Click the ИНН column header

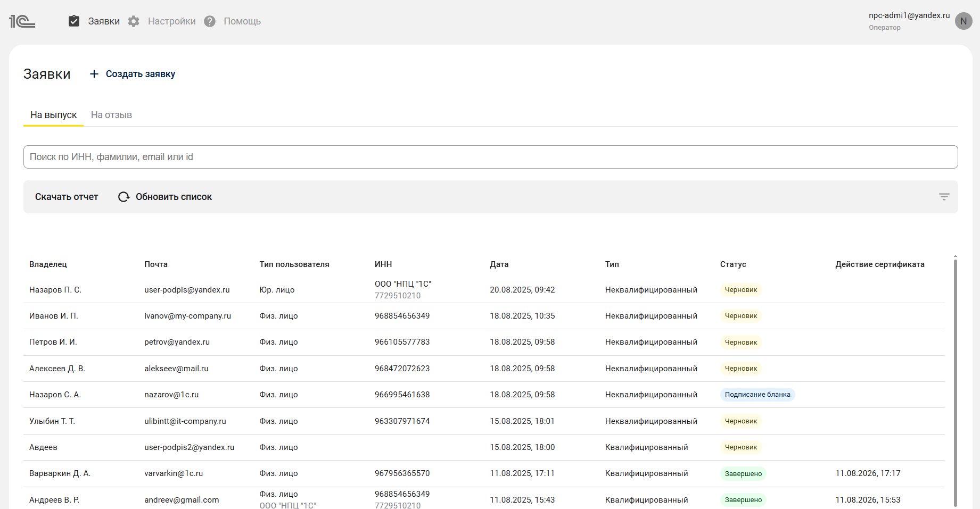tap(383, 264)
